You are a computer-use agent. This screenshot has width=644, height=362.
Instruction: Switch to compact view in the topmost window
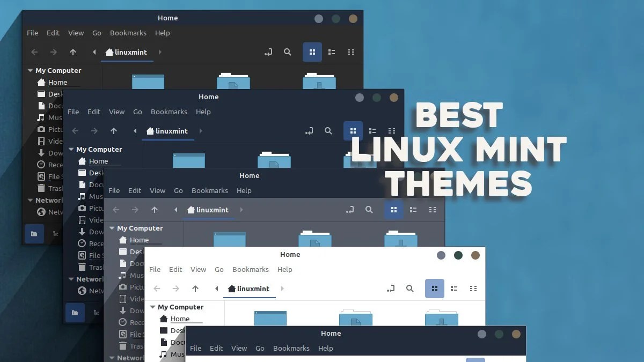[x=351, y=52]
